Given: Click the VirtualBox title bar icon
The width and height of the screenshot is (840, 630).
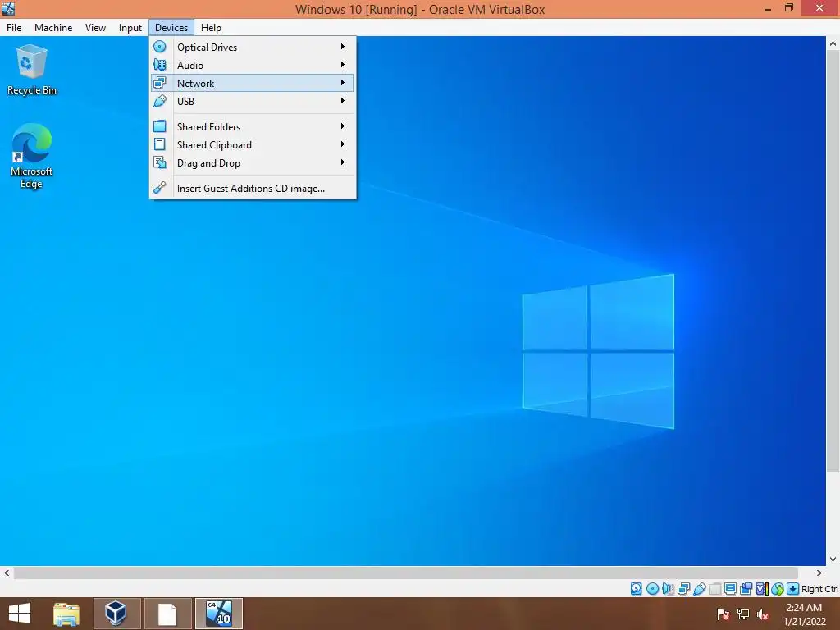Looking at the screenshot, I should click(x=8, y=8).
